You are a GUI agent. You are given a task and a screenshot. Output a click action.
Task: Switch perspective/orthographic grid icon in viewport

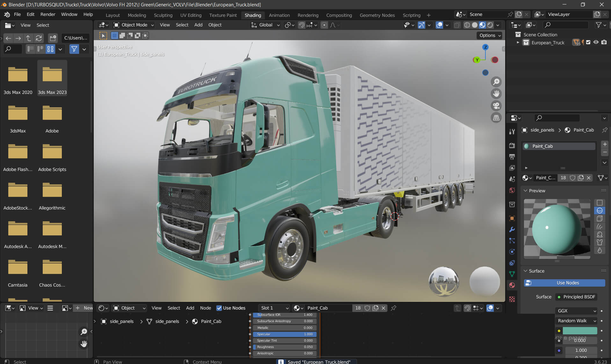click(x=496, y=118)
